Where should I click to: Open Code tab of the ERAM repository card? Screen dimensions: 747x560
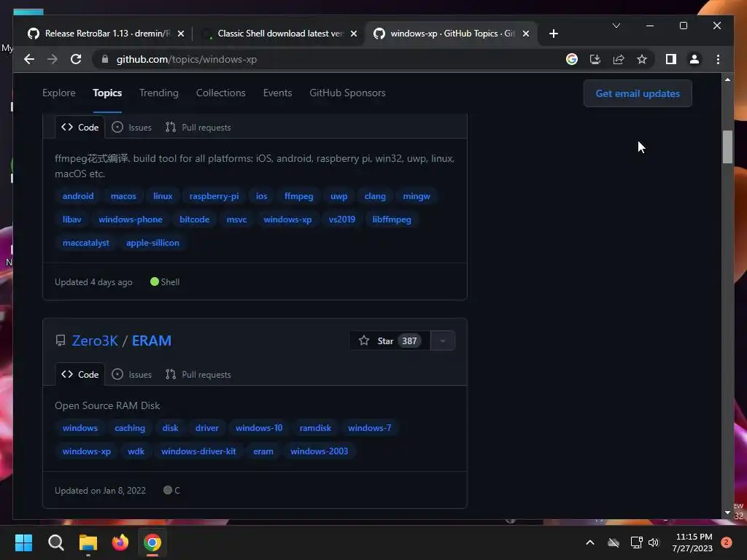(x=80, y=374)
